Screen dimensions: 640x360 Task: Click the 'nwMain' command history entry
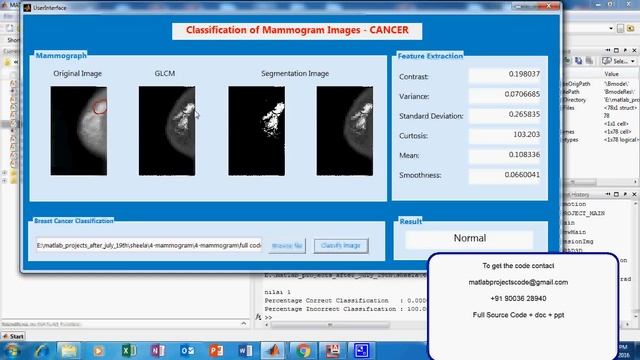click(574, 232)
